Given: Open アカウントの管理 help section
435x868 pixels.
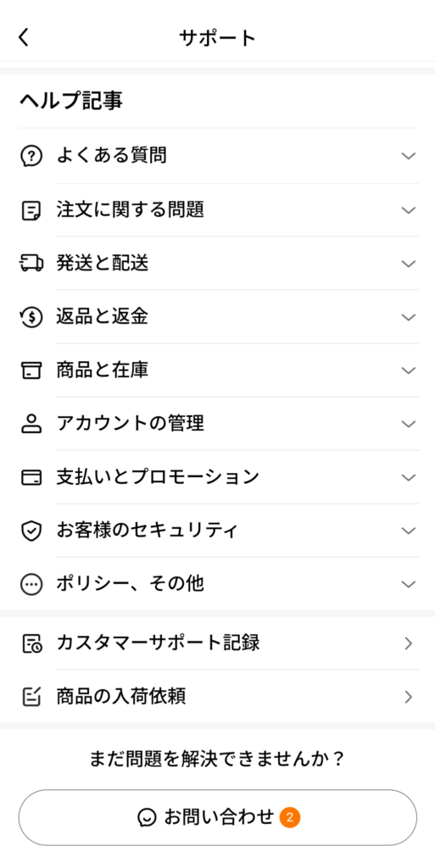Looking at the screenshot, I should point(217,424).
